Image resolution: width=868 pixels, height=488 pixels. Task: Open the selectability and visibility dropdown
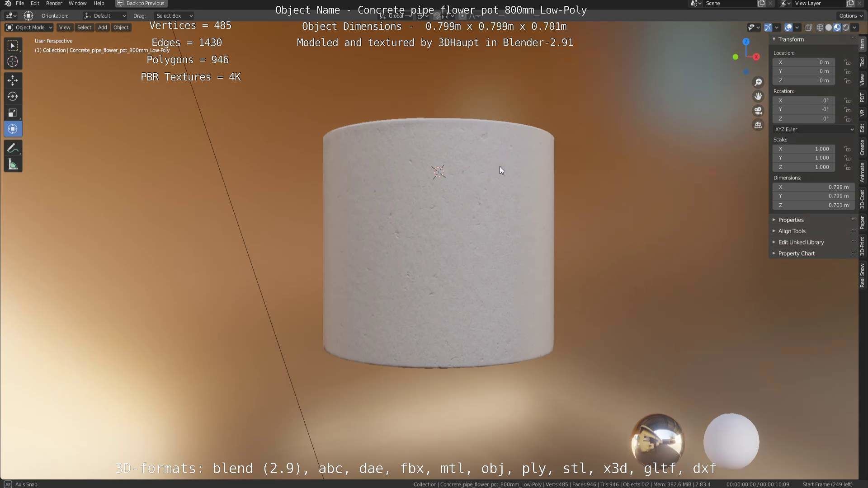coord(754,28)
